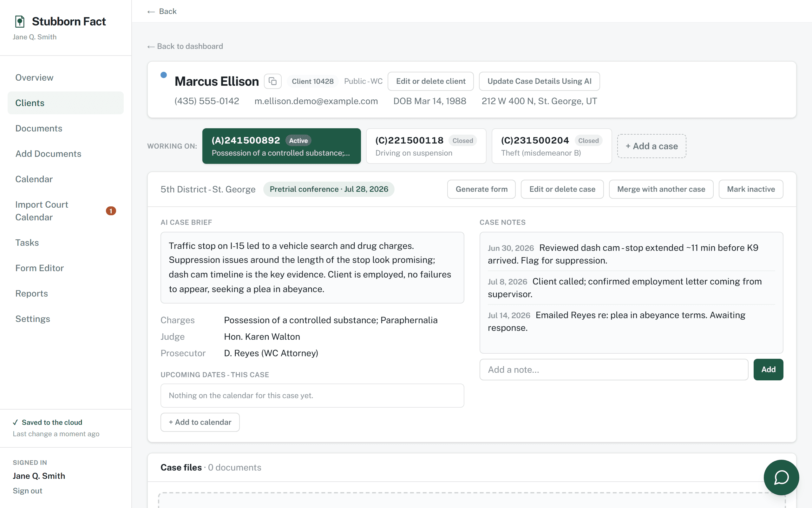Screen dimensions: 812x508
Task: Click Add a case button
Action: 652,146
